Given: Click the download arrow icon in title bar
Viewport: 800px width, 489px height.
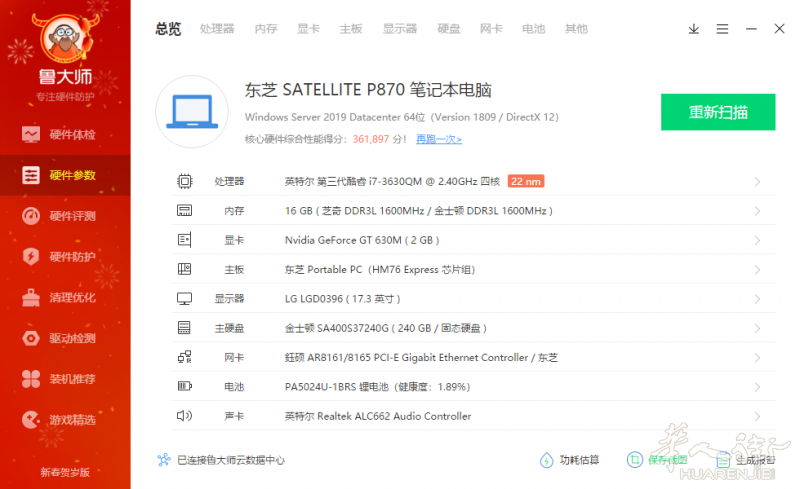Looking at the screenshot, I should [x=693, y=29].
